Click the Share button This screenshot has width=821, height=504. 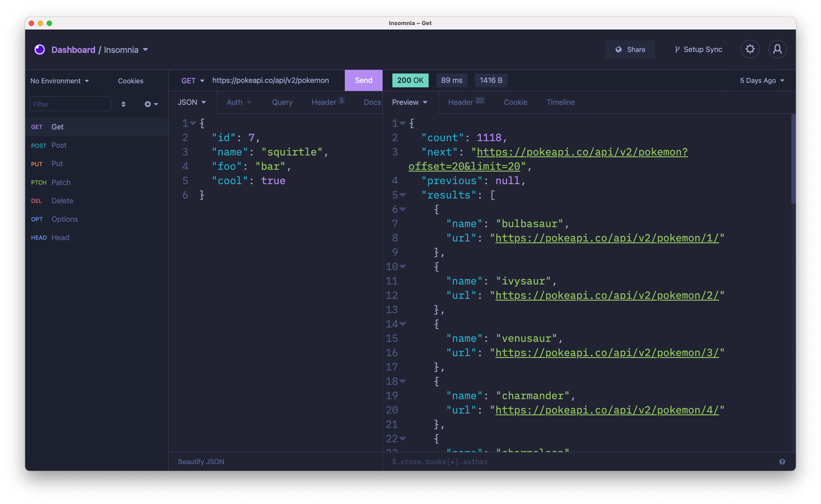click(630, 50)
